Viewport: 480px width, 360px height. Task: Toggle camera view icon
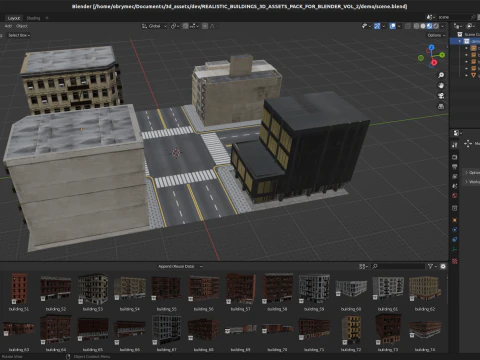441,96
